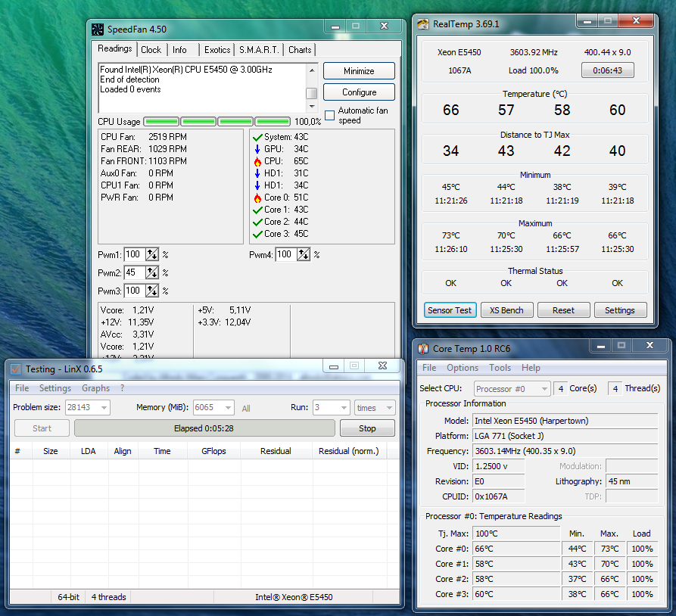
Task: Click the SpeedFan title bar icon
Action: pyautogui.click(x=98, y=30)
